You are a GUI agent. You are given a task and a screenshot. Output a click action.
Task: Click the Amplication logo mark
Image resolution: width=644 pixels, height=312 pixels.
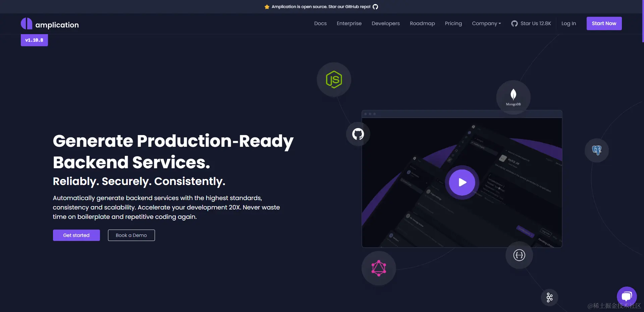(26, 23)
